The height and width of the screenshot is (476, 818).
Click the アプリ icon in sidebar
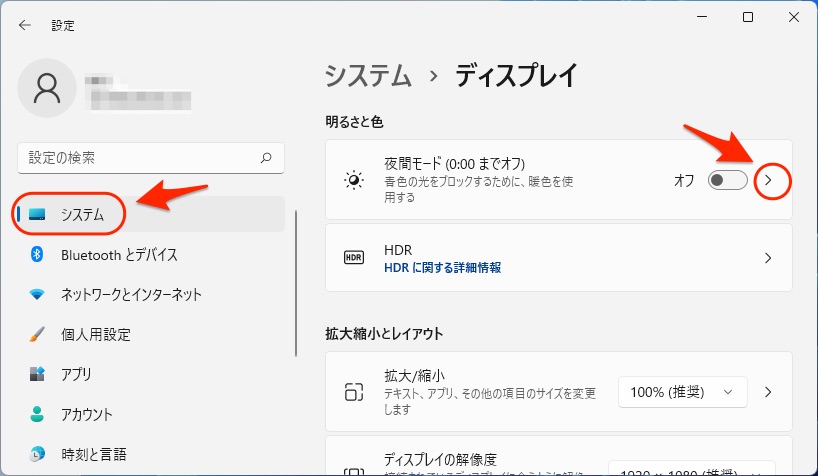[x=37, y=374]
